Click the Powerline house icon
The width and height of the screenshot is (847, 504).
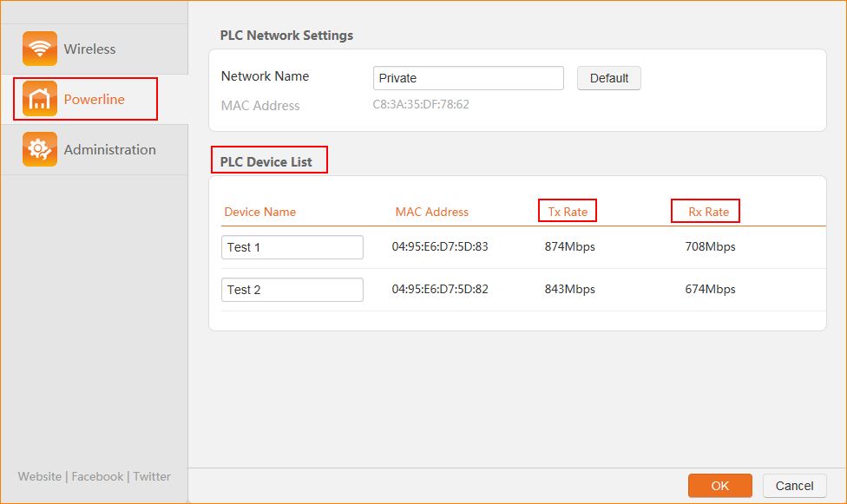click(40, 99)
